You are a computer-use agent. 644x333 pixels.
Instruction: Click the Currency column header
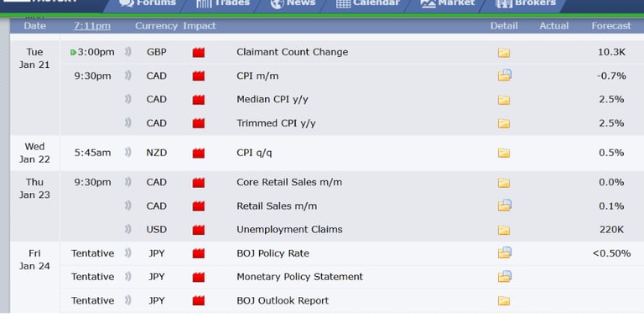click(x=156, y=26)
